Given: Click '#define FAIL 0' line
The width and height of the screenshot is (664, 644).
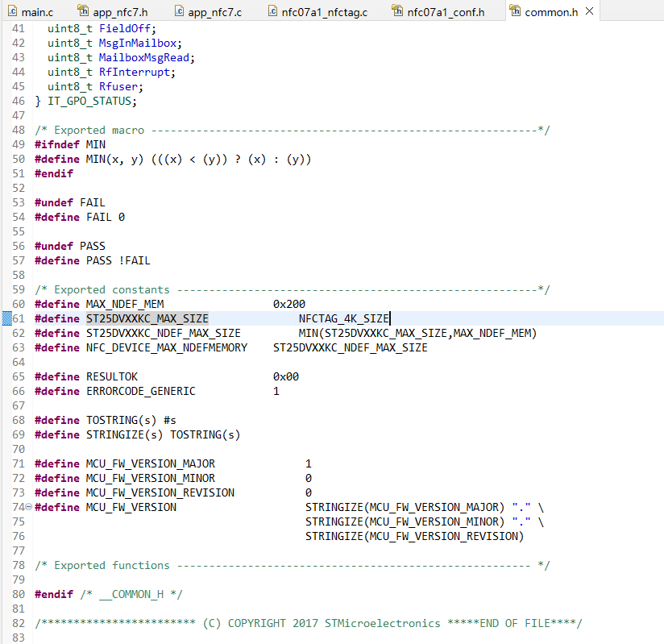Looking at the screenshot, I should [x=80, y=218].
